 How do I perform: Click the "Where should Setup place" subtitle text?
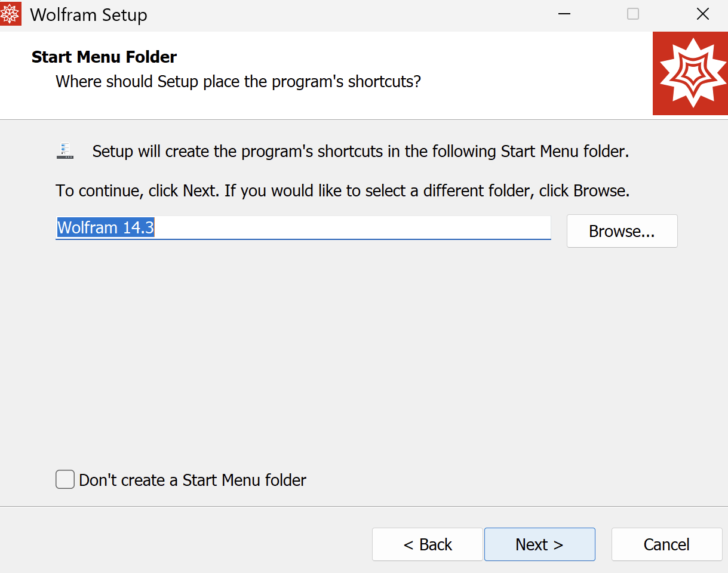pyautogui.click(x=238, y=81)
